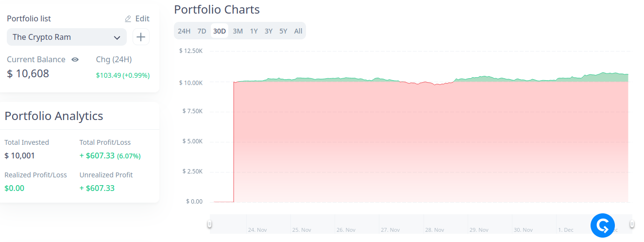Select the 30D chart range
Viewport: 644px width, 242px height.
pos(220,31)
